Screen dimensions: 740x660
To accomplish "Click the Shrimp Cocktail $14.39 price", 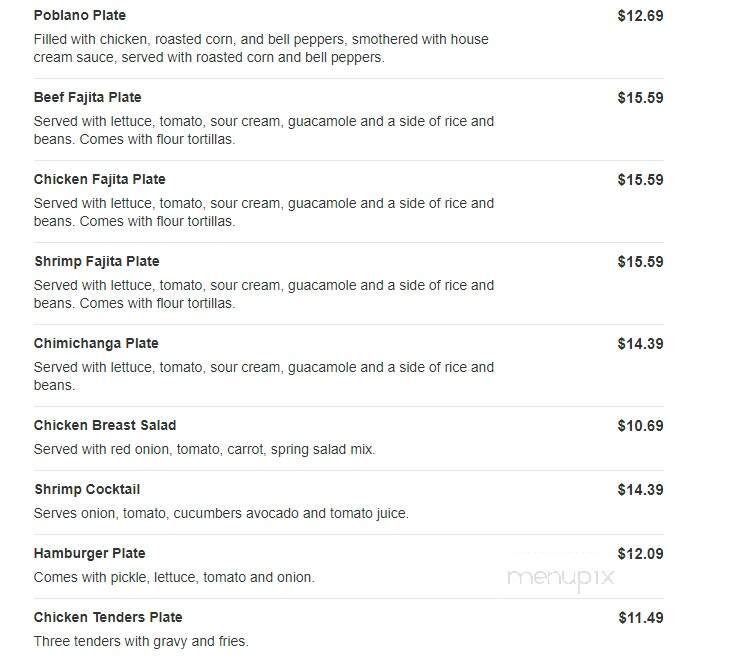I will click(x=640, y=490).
